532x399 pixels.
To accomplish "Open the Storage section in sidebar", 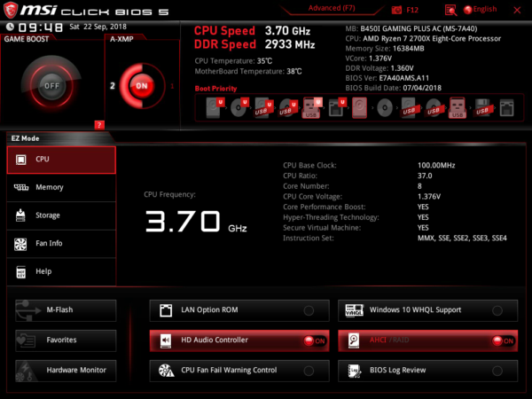I will 61,215.
